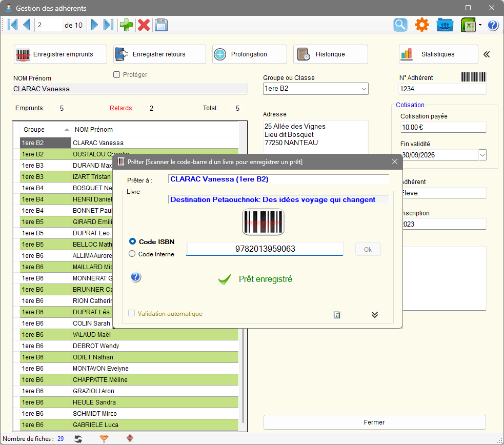The width and height of the screenshot is (504, 445).
Task: Click red diamond sort icon in status bar
Action: tap(130, 438)
